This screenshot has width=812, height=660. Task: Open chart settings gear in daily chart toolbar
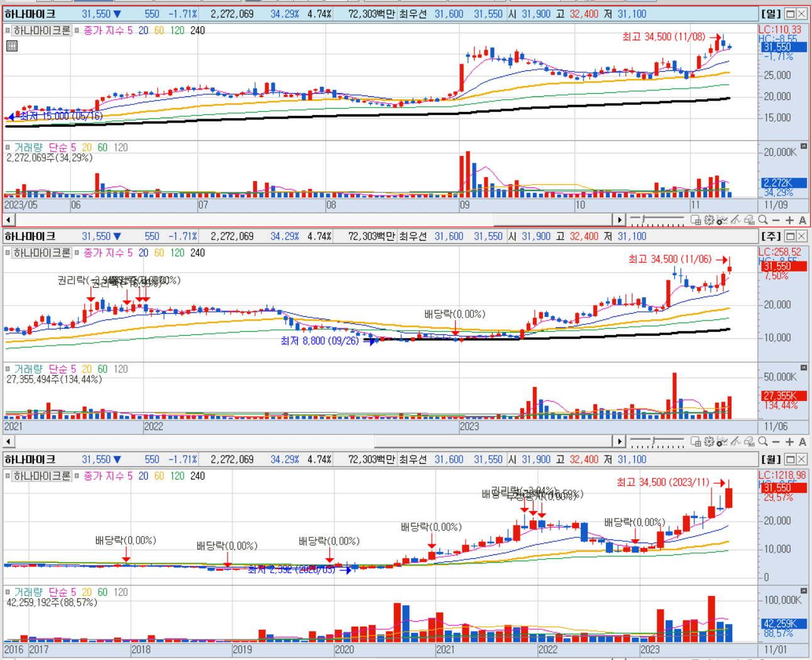pos(709,220)
